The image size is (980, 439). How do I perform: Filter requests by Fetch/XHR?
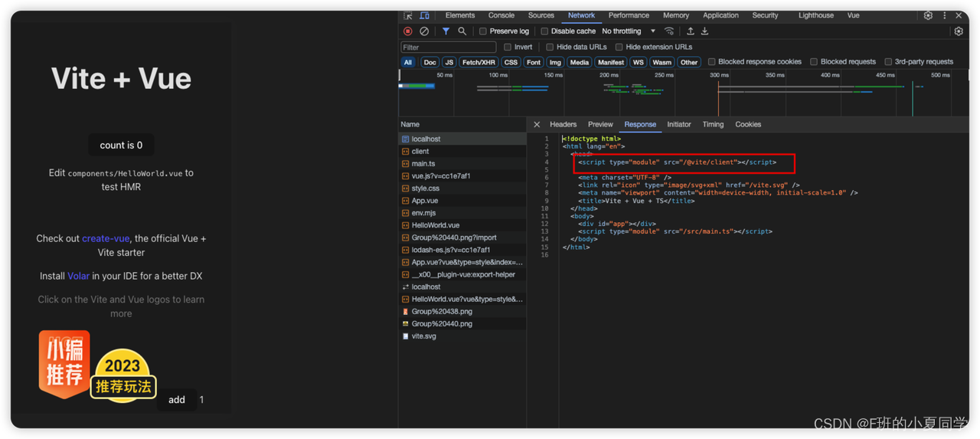(479, 62)
